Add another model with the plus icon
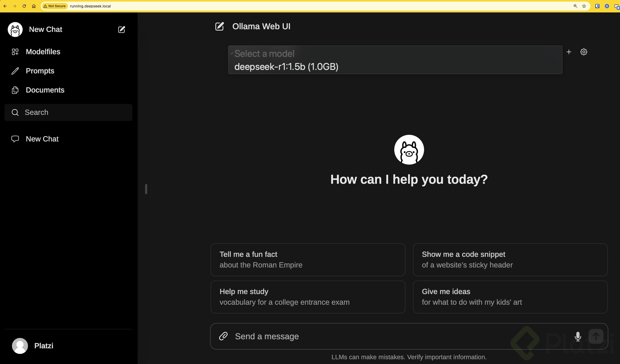The height and width of the screenshot is (364, 620). (569, 52)
